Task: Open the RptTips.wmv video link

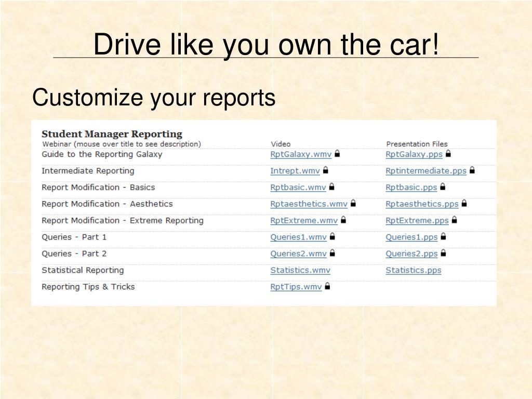Action: click(296, 287)
